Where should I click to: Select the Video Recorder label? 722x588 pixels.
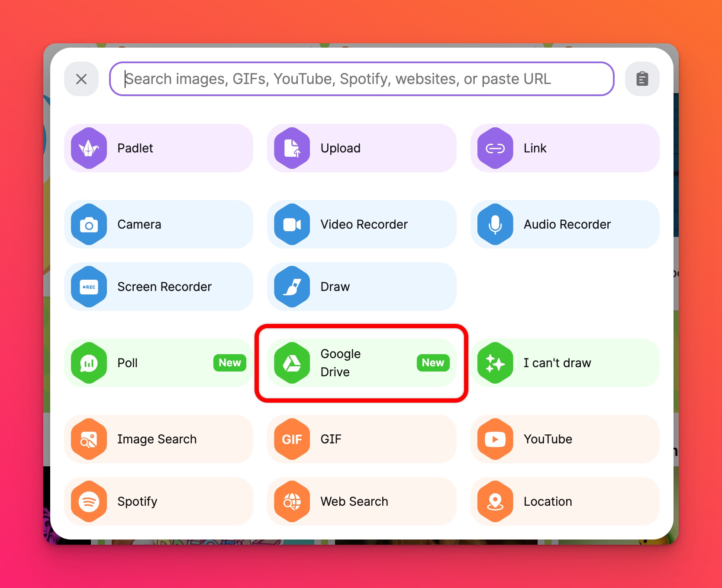364,224
